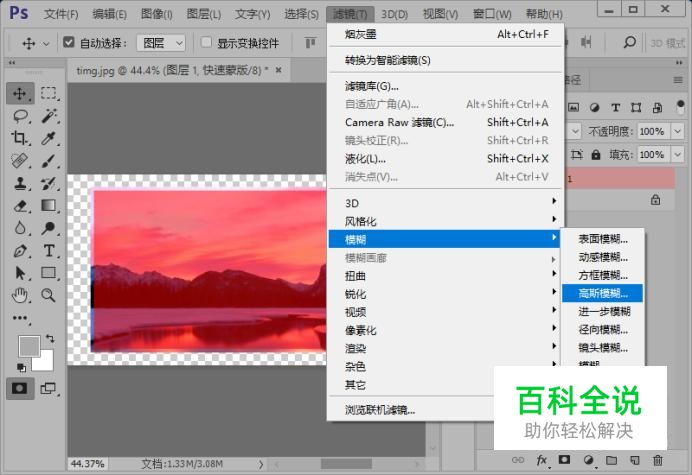Select the Dodge tool
Image resolution: width=692 pixels, height=475 pixels.
pyautogui.click(x=49, y=228)
